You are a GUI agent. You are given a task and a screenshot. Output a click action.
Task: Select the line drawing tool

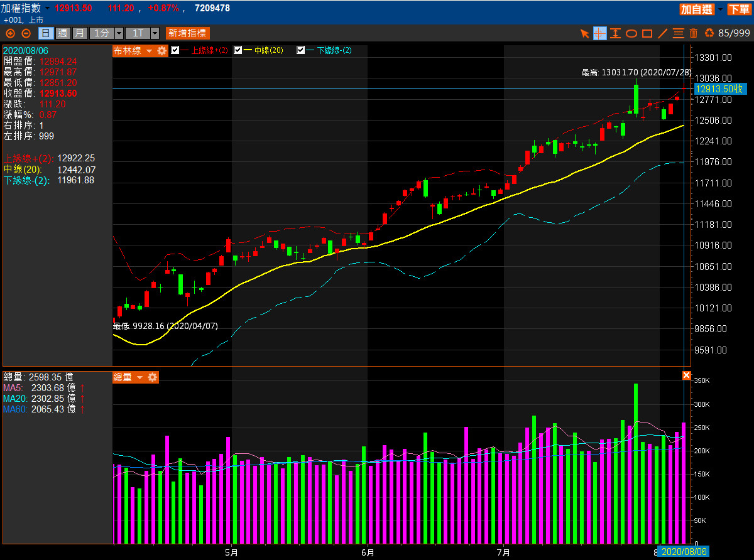point(662,33)
